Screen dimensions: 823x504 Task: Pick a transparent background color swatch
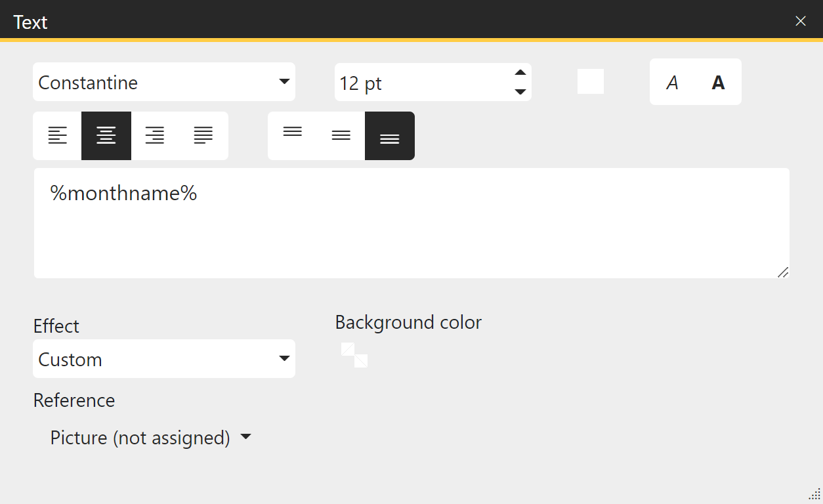(354, 355)
